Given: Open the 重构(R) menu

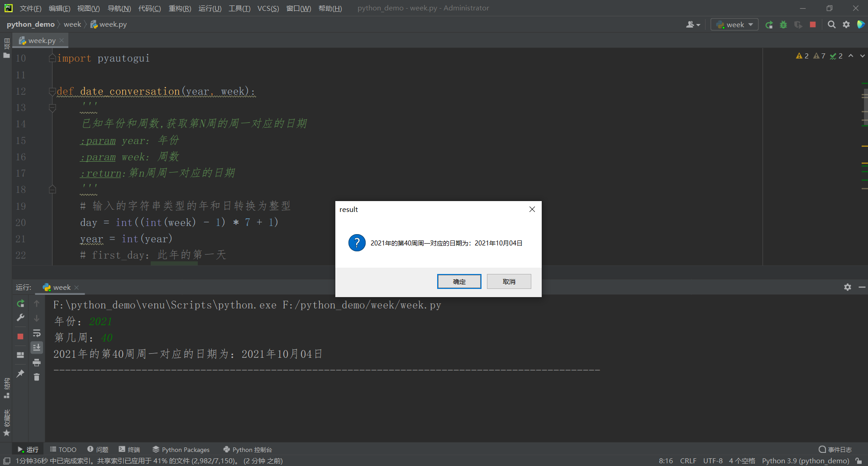Looking at the screenshot, I should [180, 8].
